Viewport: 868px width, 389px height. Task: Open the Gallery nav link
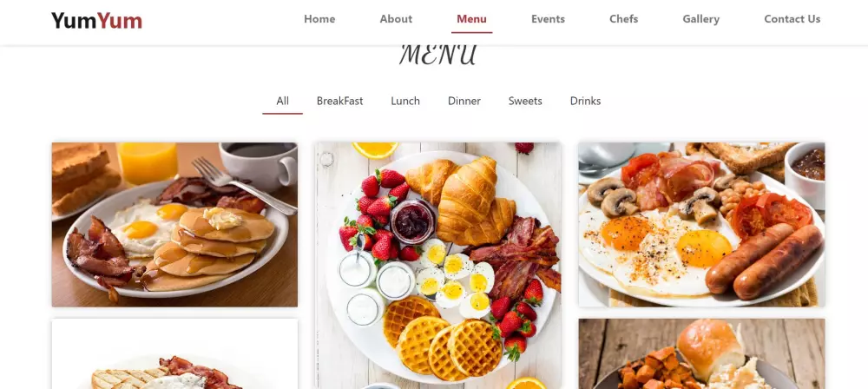click(700, 19)
